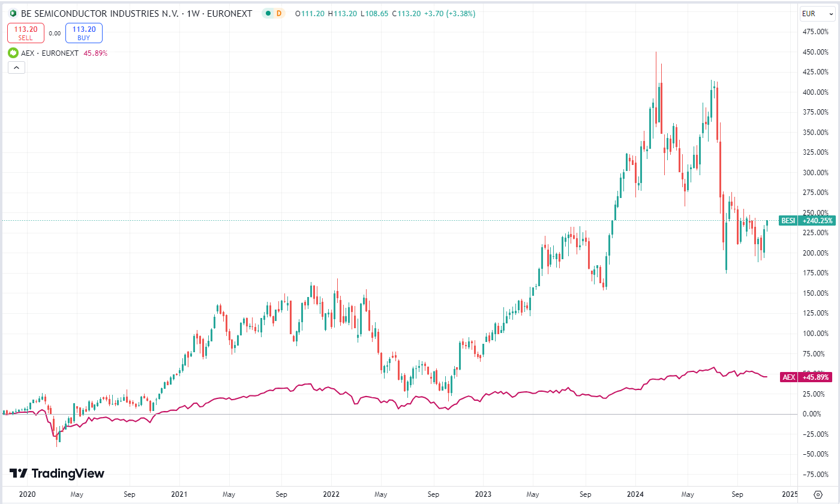Screen dimensions: 840x504
Task: Click the AEX +45.89% price scale label
Action: point(806,377)
